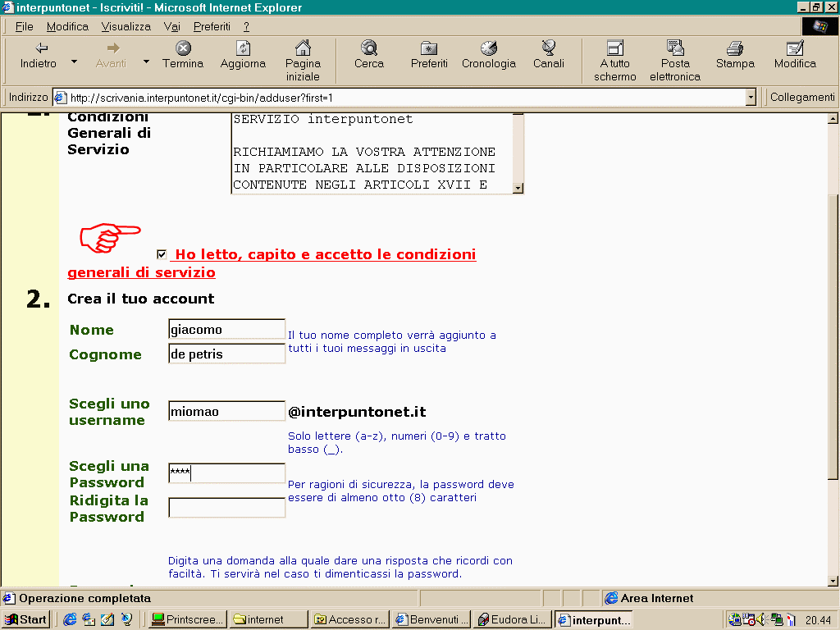Click the page icon in address bar
This screenshot has width=840, height=630.
pos(61,98)
